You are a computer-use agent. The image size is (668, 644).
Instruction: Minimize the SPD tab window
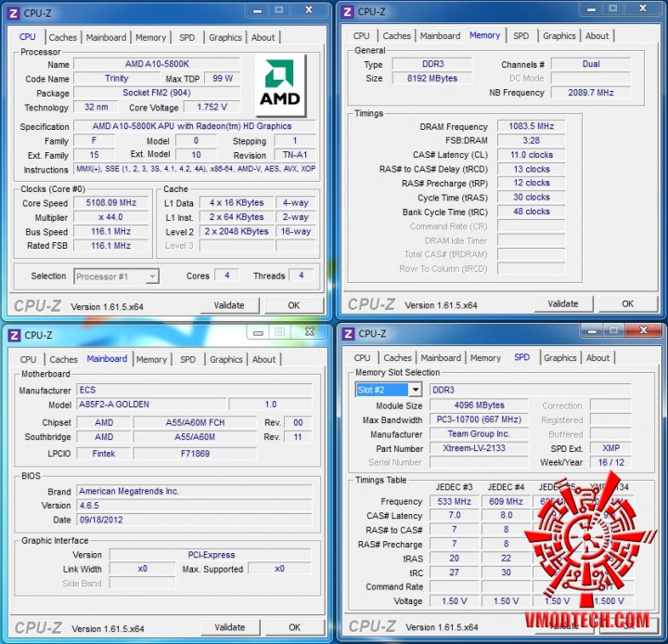pyautogui.click(x=592, y=330)
